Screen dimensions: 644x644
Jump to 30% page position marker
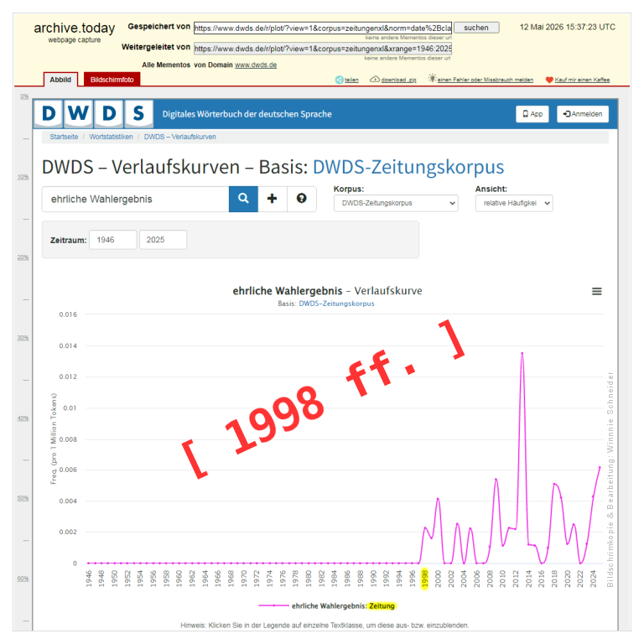[x=23, y=338]
